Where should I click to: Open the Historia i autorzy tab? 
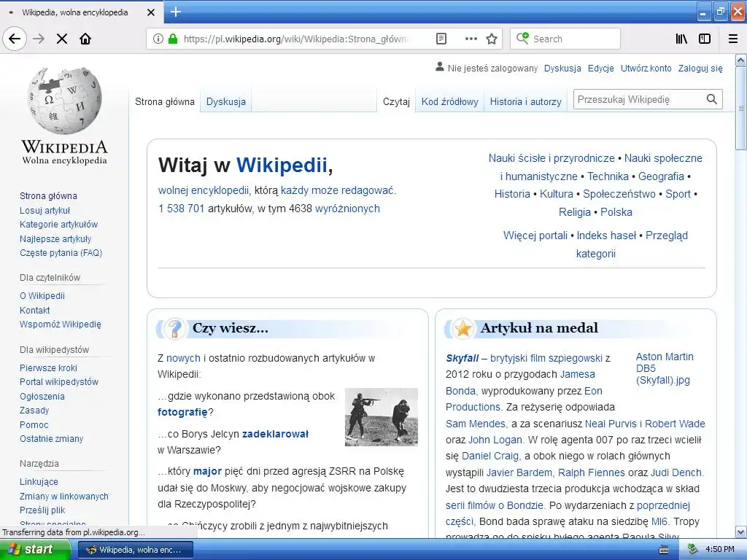coord(525,101)
